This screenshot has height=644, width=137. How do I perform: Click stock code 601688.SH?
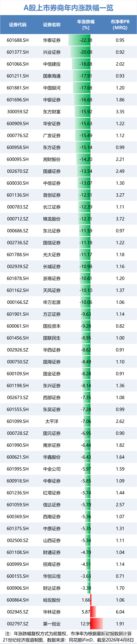pyautogui.click(x=18, y=40)
